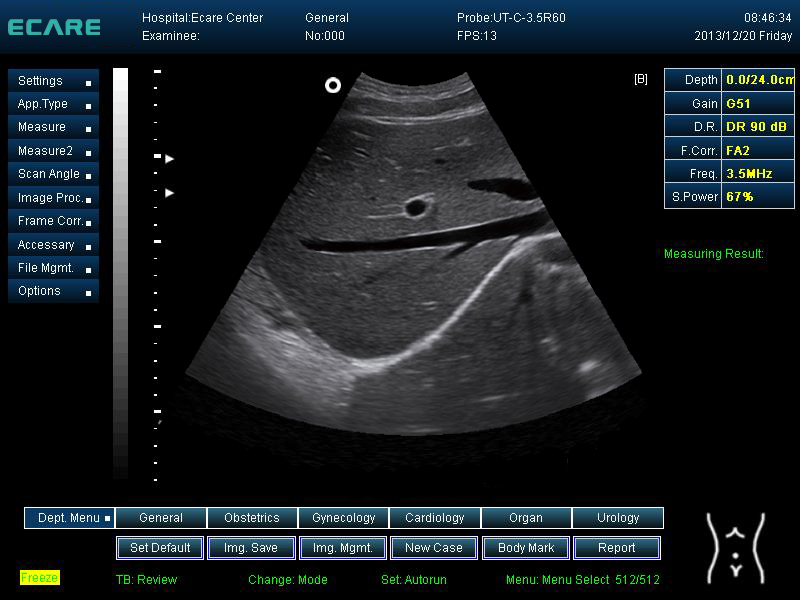This screenshot has width=800, height=600.
Task: Click the [B] mode indicator
Action: [641, 79]
